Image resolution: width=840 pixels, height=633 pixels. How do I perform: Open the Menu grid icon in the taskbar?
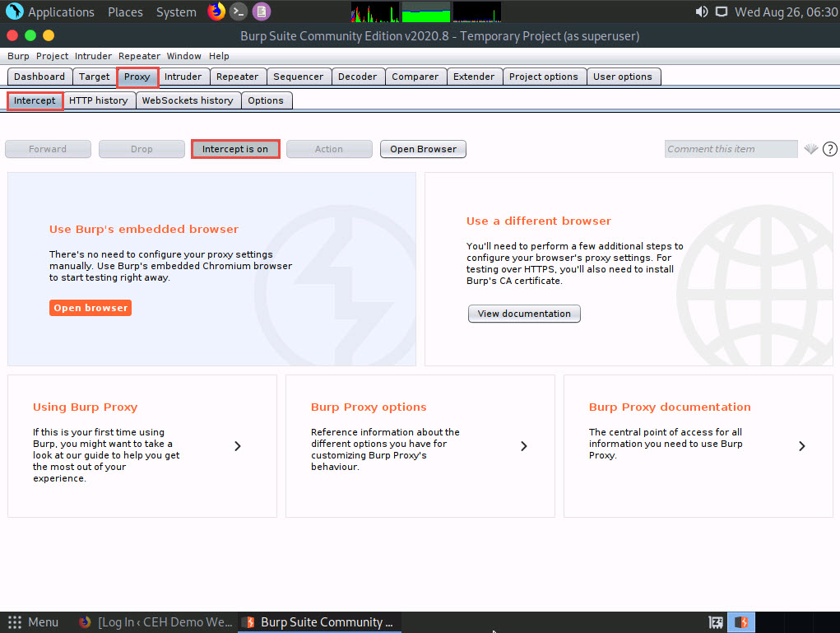click(15, 622)
